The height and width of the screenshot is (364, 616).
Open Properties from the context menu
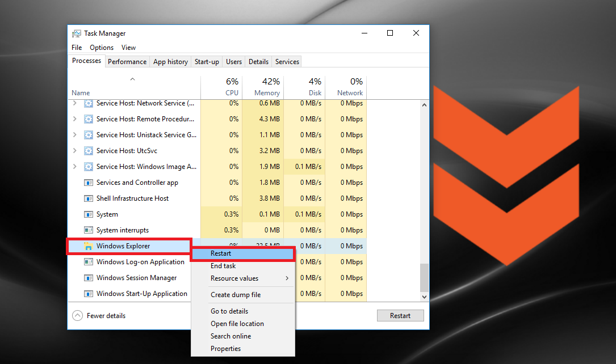pyautogui.click(x=243, y=349)
